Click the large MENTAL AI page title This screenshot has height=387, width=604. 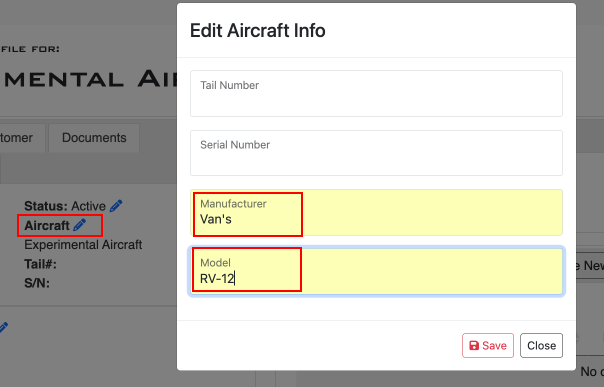point(91,79)
